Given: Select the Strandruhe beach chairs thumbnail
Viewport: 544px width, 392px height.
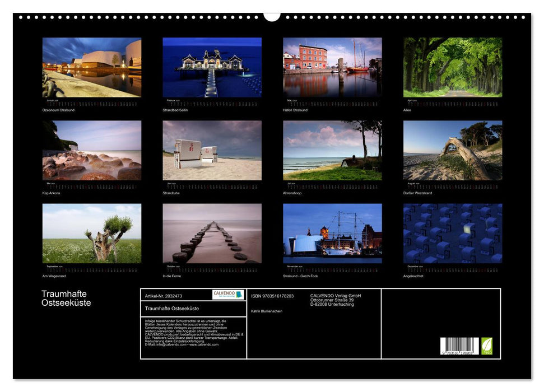Looking at the screenshot, I should (212, 150).
